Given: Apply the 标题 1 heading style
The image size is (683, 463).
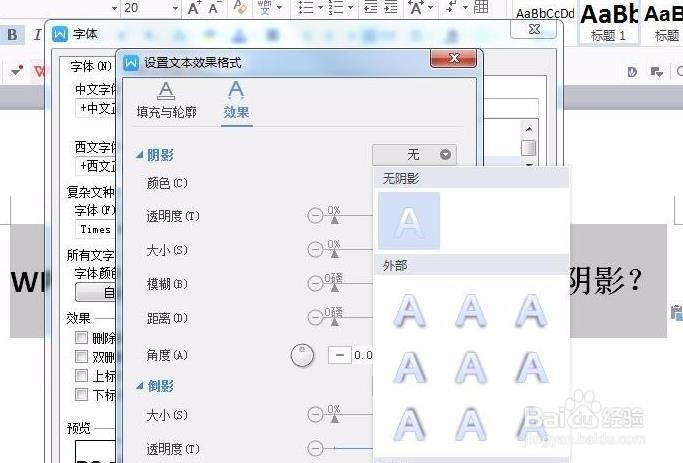Looking at the screenshot, I should pos(609,22).
